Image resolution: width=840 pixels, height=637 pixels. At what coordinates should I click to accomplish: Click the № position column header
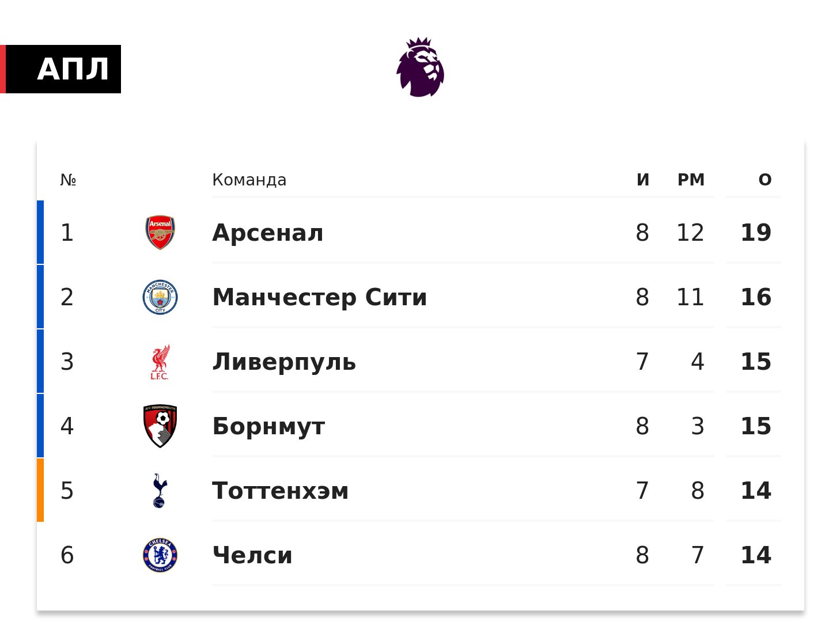point(68,180)
